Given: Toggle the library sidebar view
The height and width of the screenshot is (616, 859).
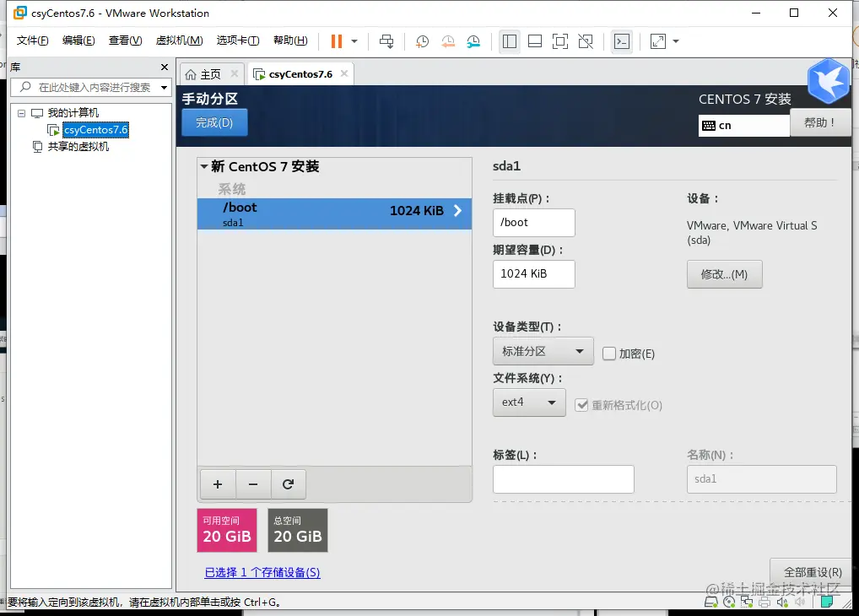Looking at the screenshot, I should pyautogui.click(x=510, y=41).
